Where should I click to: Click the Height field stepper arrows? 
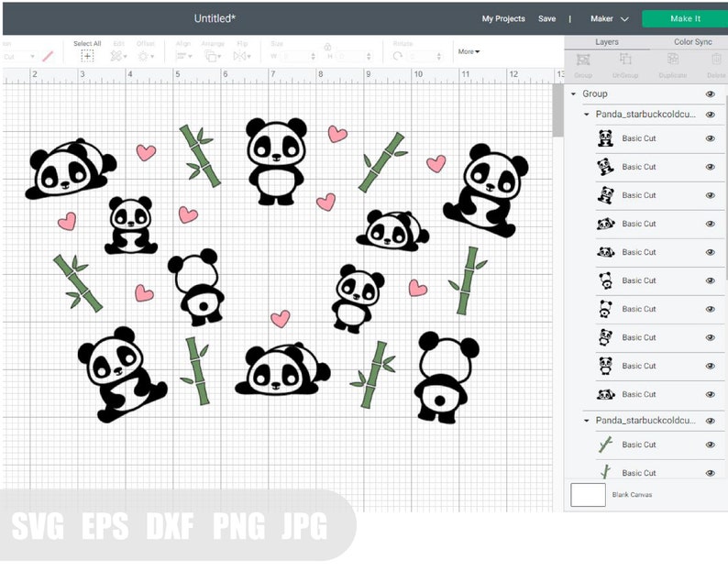coord(370,57)
